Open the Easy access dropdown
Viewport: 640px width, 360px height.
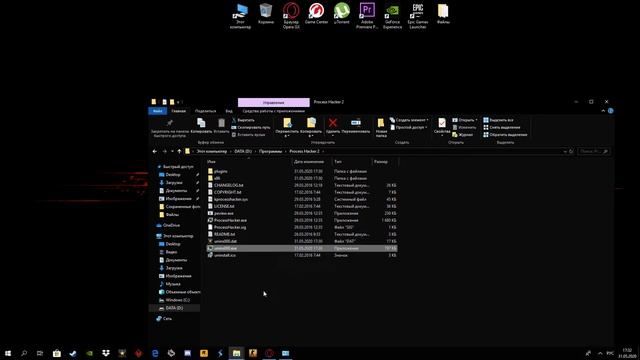click(409, 127)
